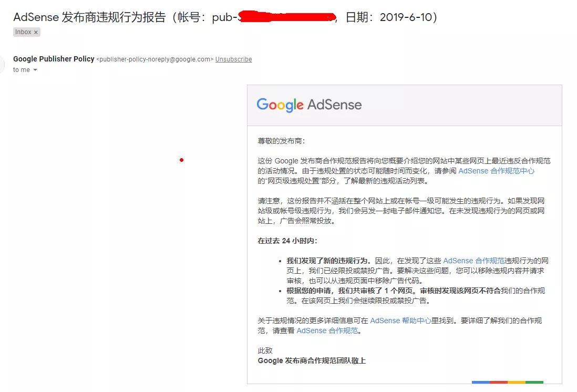The height and width of the screenshot is (392, 577).
Task: Open sender name Google Publisher Policy
Action: [x=54, y=59]
